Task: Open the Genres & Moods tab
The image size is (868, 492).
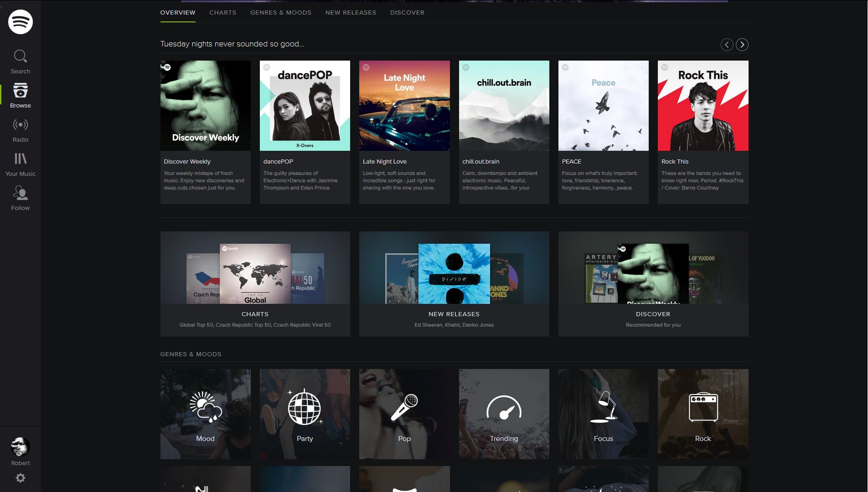Action: click(281, 12)
